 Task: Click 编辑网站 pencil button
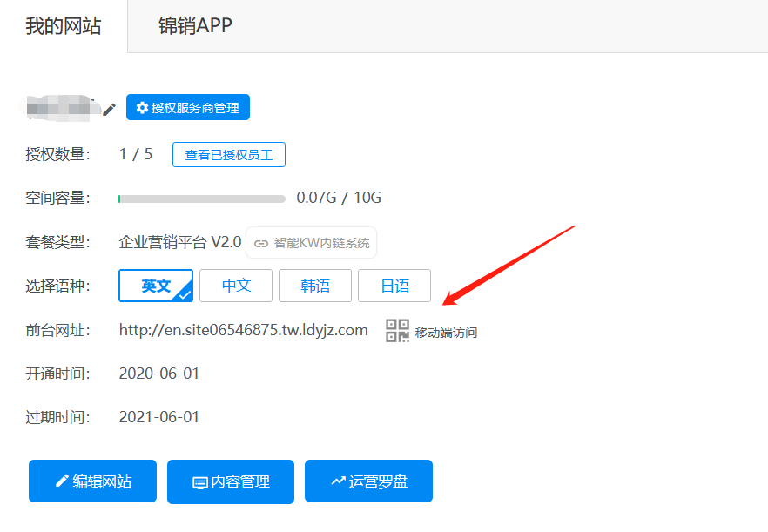[92, 481]
